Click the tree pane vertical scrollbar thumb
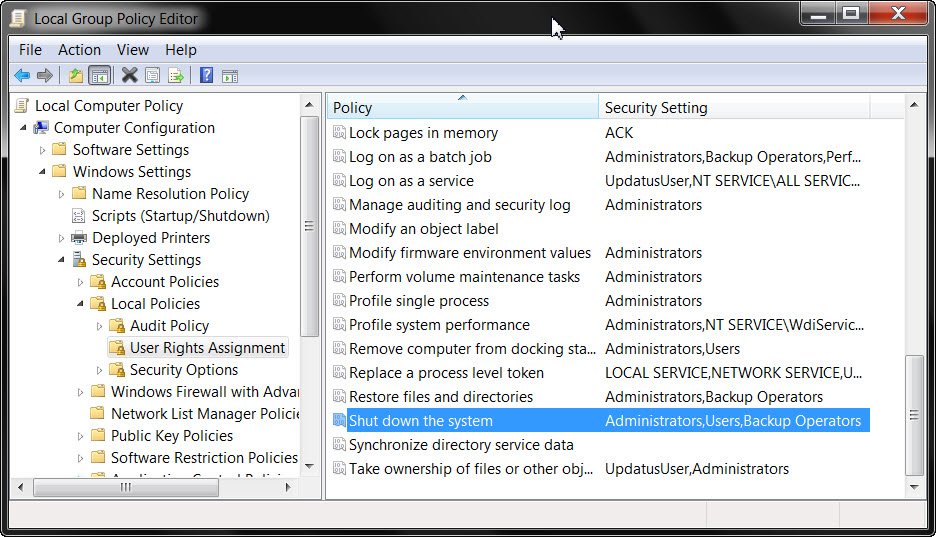936x537 pixels. tap(309, 226)
